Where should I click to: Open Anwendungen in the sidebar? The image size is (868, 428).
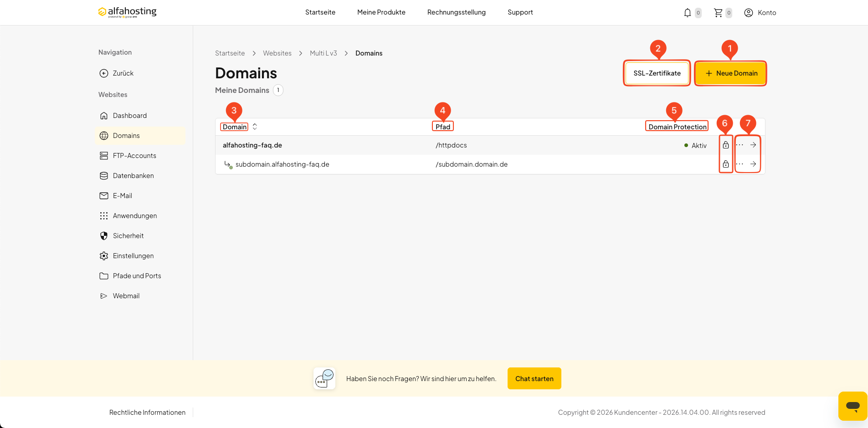click(140, 216)
